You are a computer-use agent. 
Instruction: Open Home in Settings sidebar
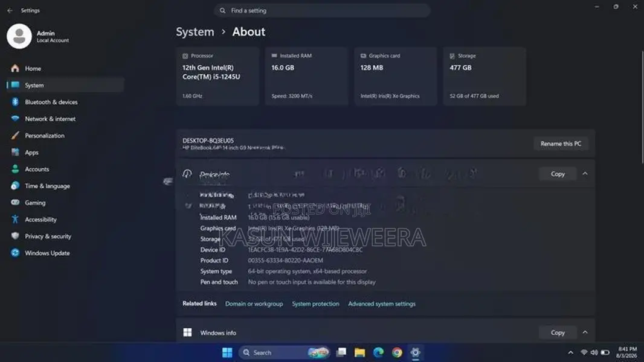point(65,68)
